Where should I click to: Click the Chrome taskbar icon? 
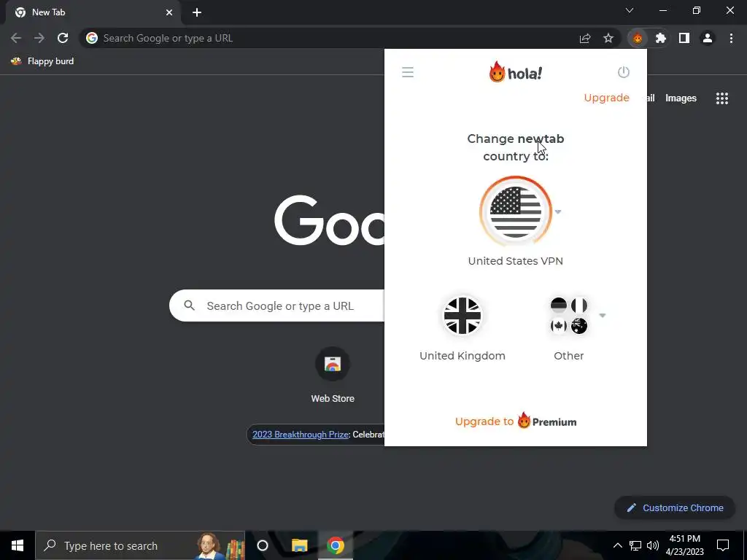point(336,545)
